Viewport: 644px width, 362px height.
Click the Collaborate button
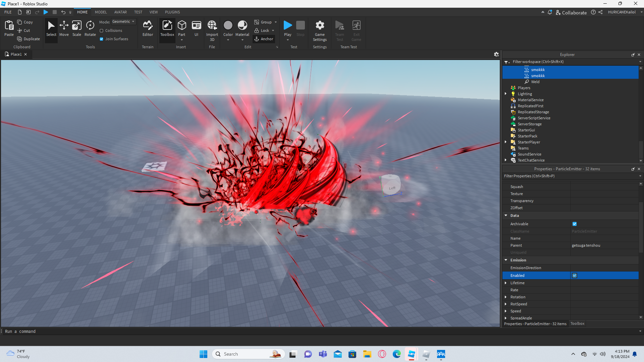571,12
